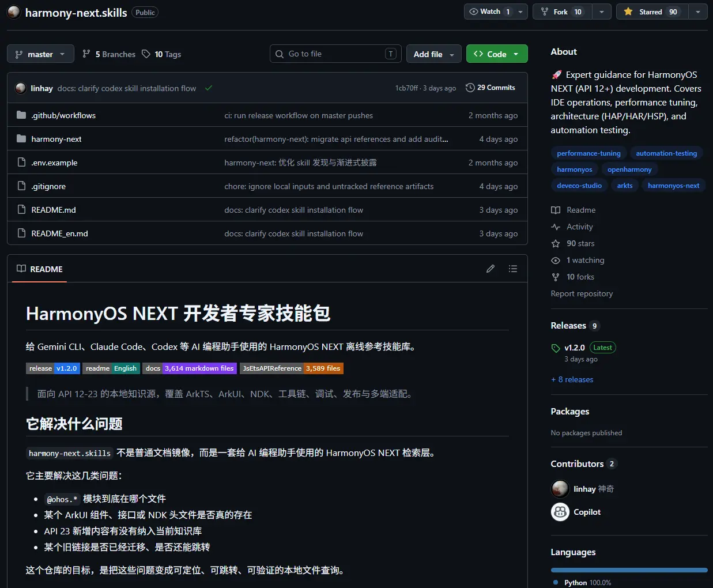Focus the Go to file search field

[335, 54]
